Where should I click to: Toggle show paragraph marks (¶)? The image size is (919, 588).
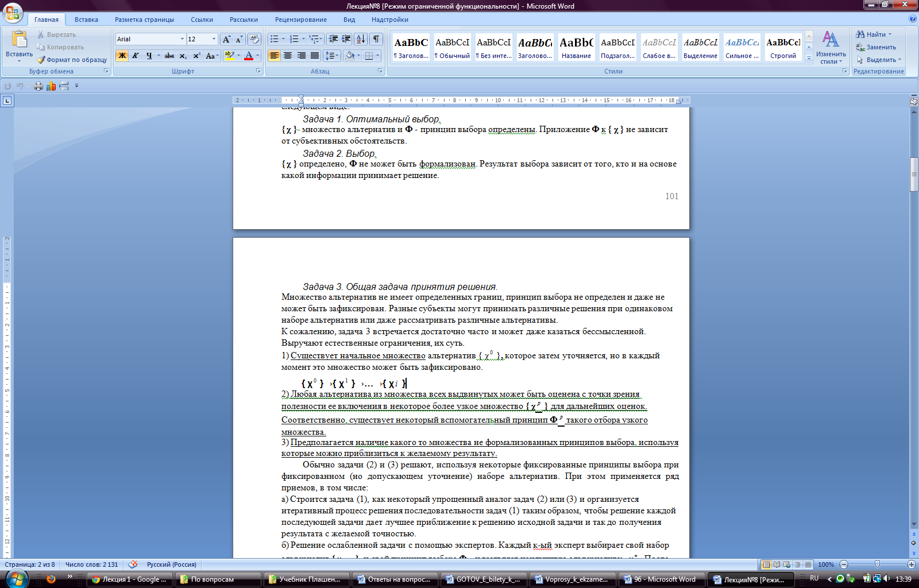376,39
